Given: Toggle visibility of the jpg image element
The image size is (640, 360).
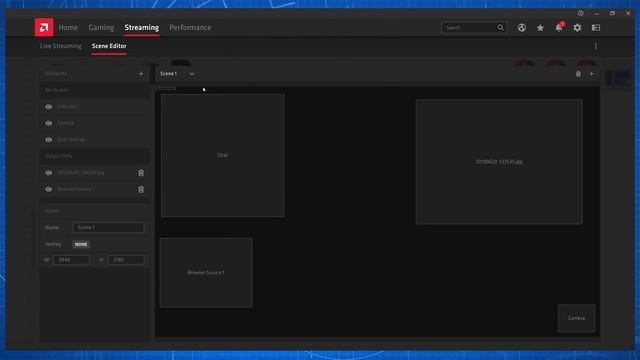Looking at the screenshot, I should 49,173.
